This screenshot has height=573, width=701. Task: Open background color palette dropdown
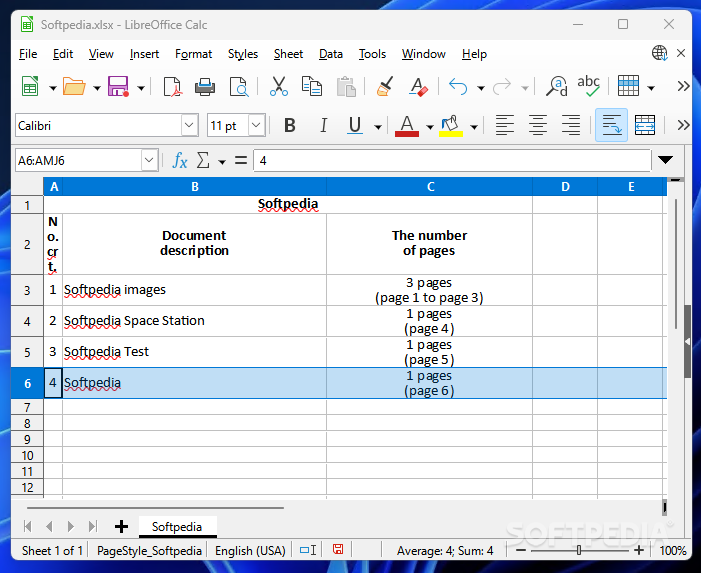click(474, 127)
